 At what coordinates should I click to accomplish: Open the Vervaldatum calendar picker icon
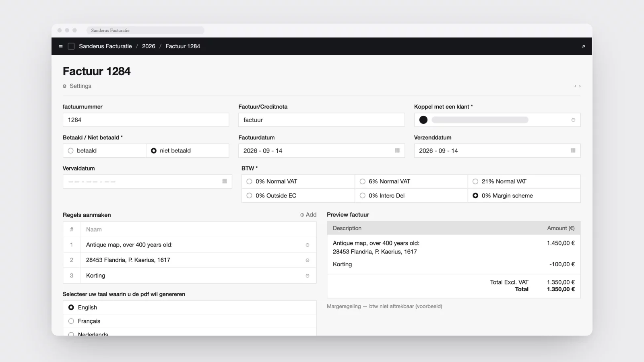click(225, 181)
